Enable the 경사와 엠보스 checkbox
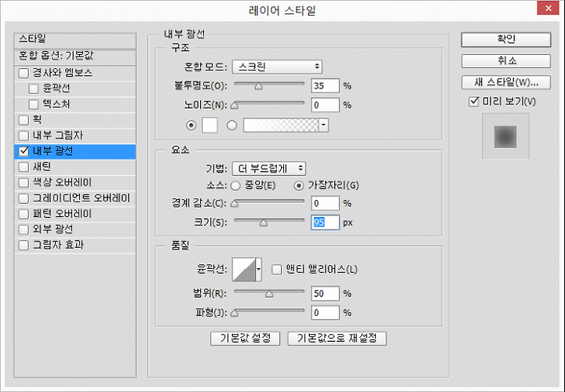This screenshot has height=392, width=565. point(24,73)
